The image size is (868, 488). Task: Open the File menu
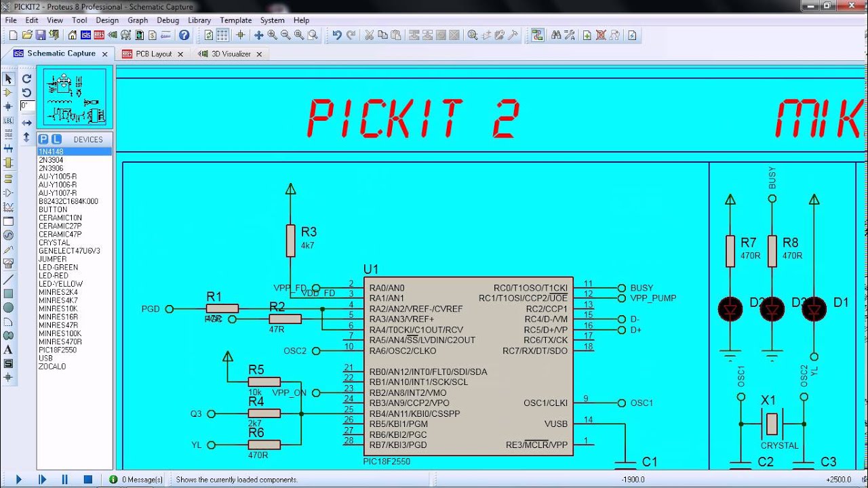[11, 20]
